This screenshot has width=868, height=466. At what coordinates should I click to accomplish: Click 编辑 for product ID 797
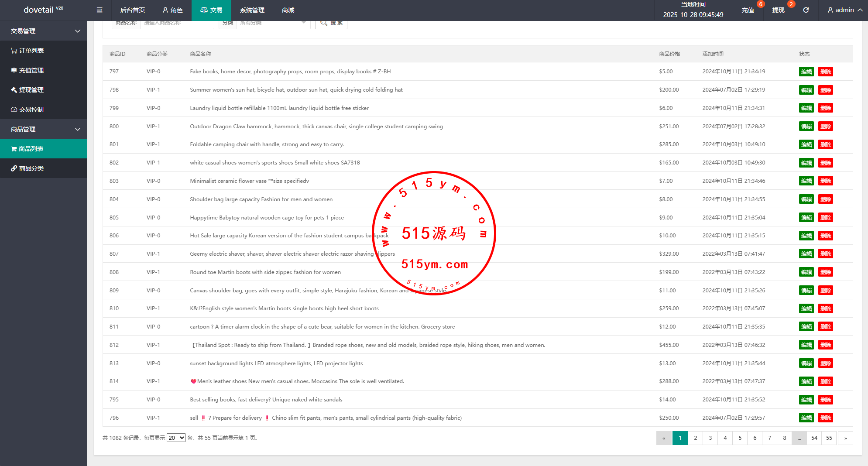(806, 72)
